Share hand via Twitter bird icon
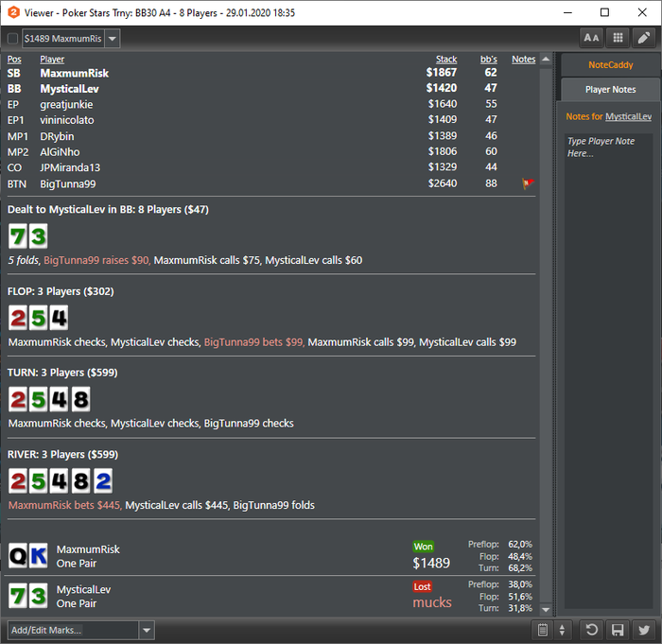Viewport: 662px width, 644px height. pos(644,630)
